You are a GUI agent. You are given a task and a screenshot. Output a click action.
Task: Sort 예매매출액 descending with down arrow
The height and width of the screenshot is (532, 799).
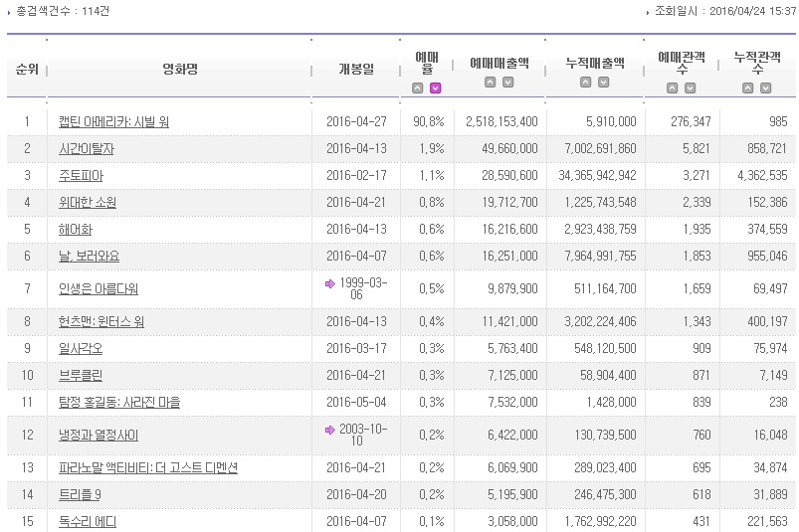coord(508,82)
